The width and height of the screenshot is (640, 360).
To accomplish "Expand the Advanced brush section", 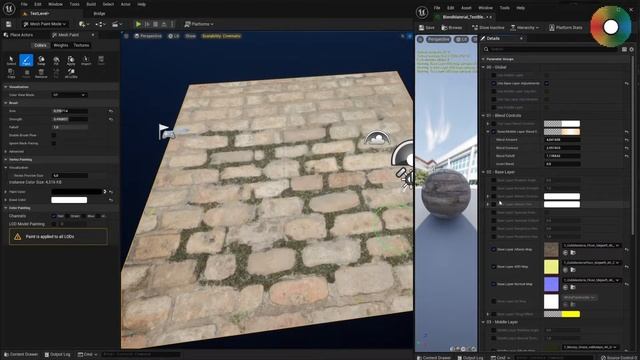I will (x=6, y=151).
